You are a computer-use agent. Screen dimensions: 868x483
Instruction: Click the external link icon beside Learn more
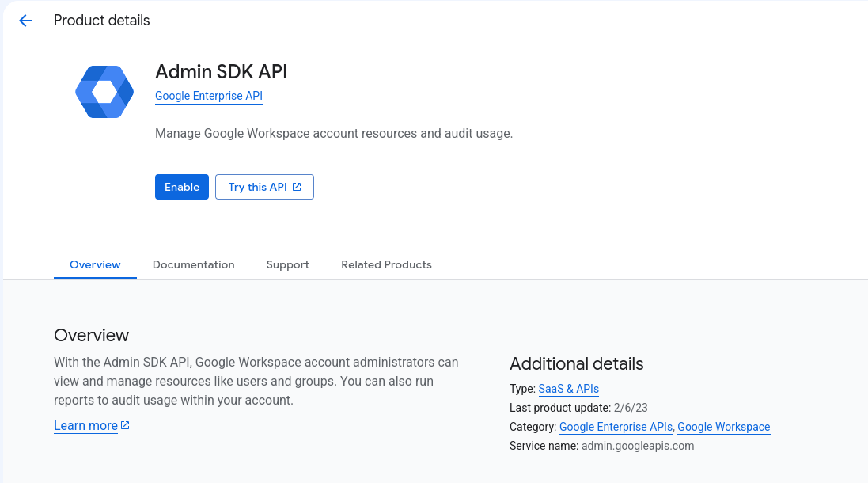(x=125, y=425)
